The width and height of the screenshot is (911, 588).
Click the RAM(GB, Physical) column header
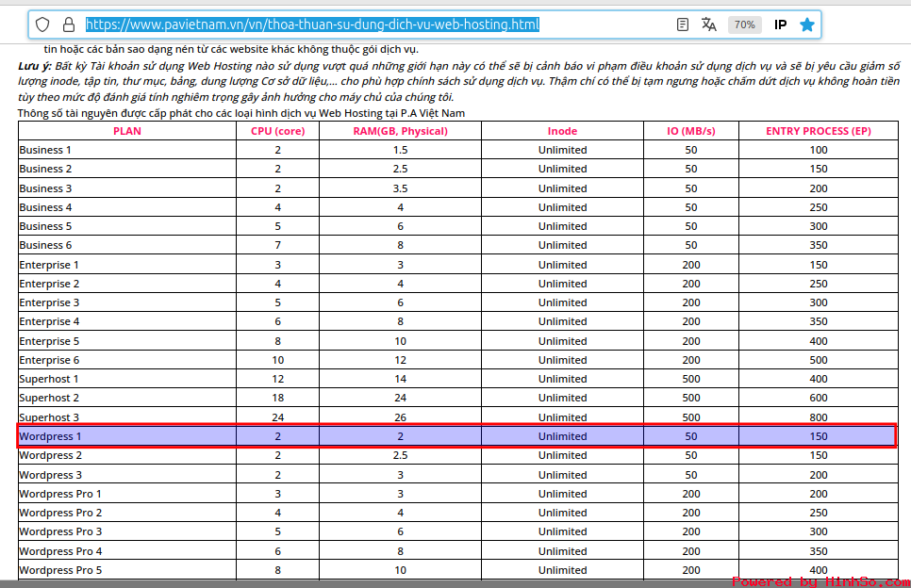point(400,131)
